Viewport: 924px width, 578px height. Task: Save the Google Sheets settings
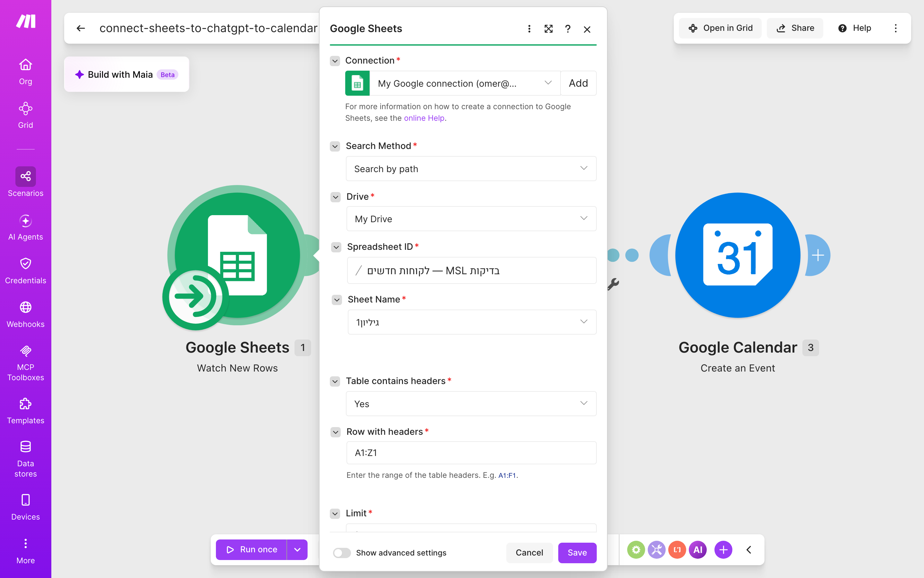click(x=577, y=553)
